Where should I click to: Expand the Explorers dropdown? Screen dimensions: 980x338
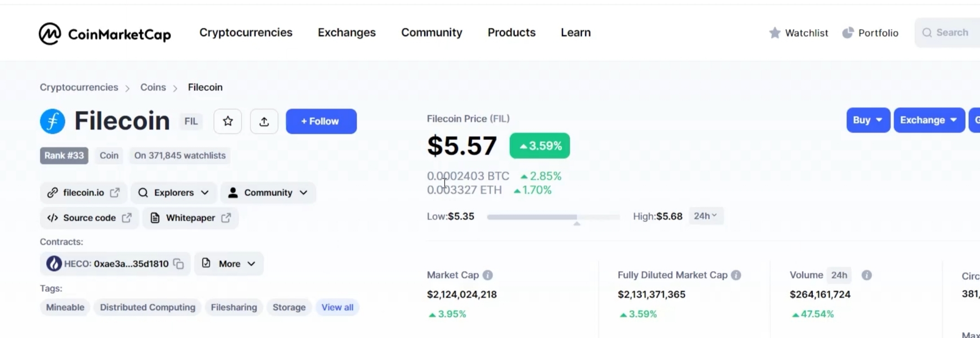tap(173, 193)
